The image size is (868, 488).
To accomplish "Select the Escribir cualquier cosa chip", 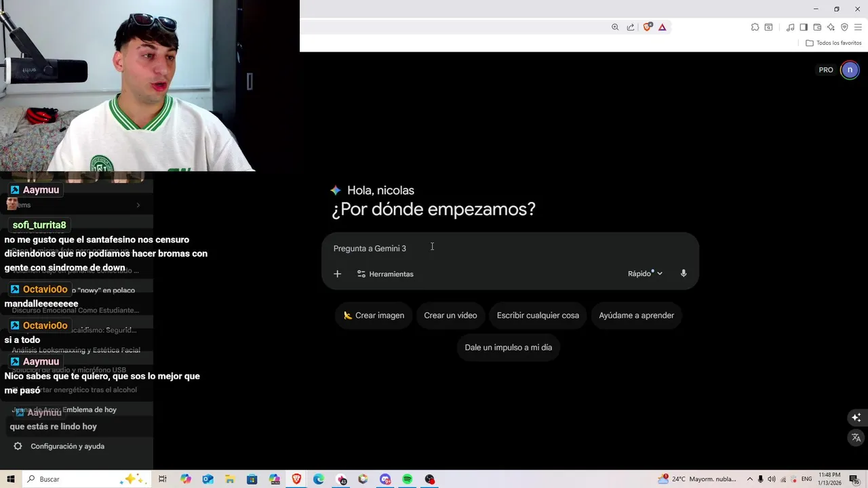I will [x=538, y=315].
